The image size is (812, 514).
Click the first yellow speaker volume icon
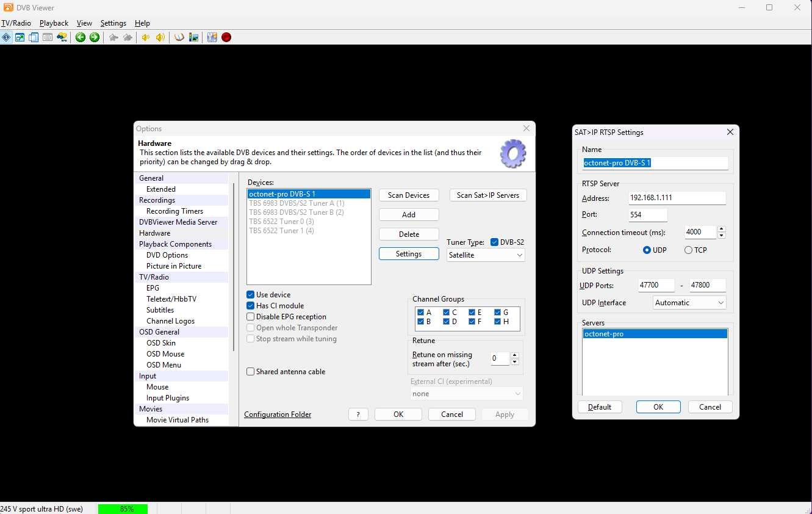146,37
